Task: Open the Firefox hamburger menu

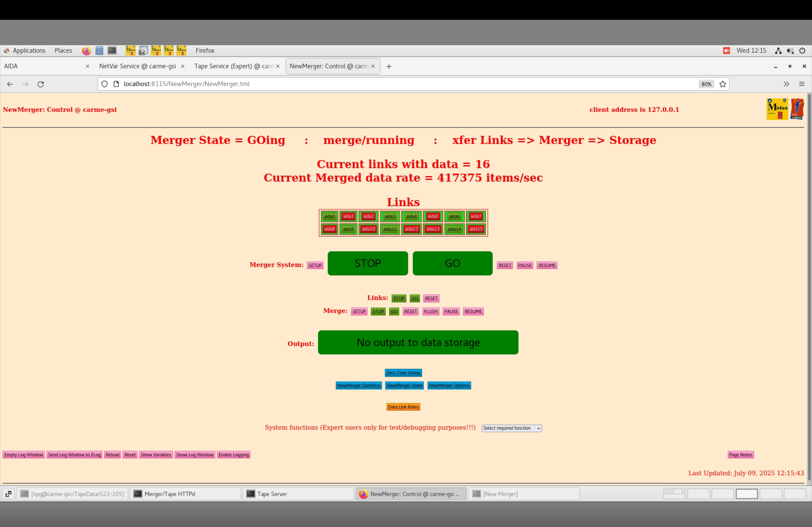Action: click(x=802, y=84)
